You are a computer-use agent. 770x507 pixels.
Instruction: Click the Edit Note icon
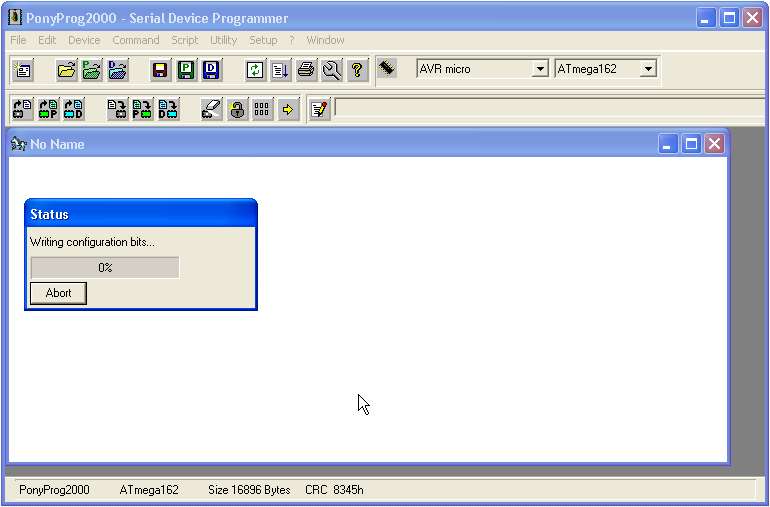click(318, 109)
